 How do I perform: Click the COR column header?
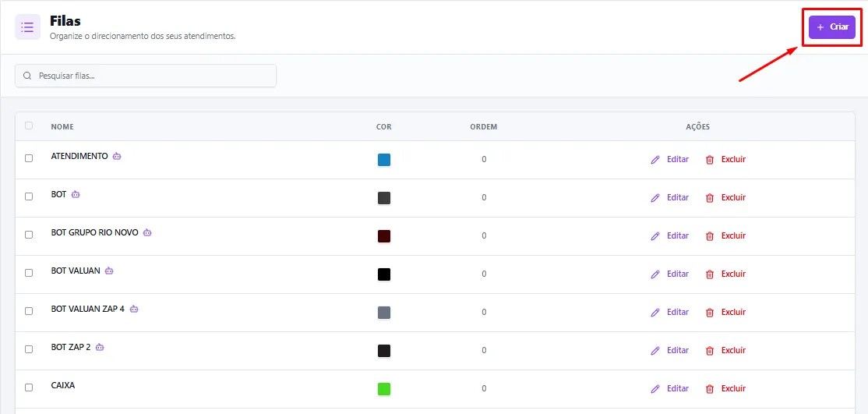[x=384, y=127]
